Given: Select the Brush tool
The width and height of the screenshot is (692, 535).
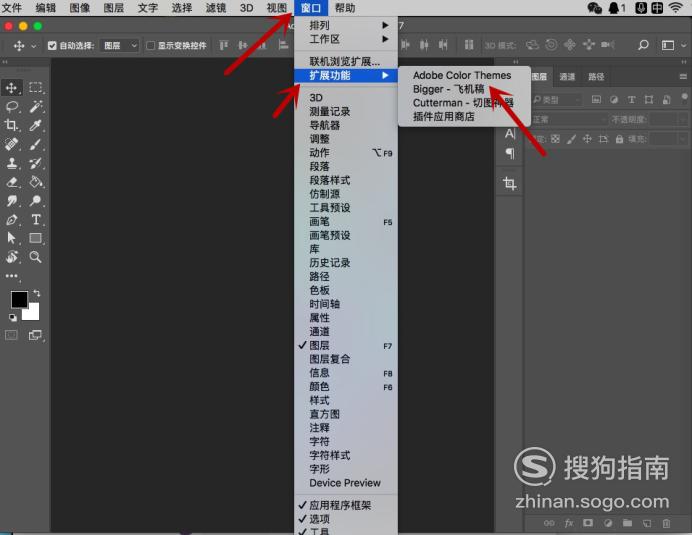Looking at the screenshot, I should tap(36, 144).
